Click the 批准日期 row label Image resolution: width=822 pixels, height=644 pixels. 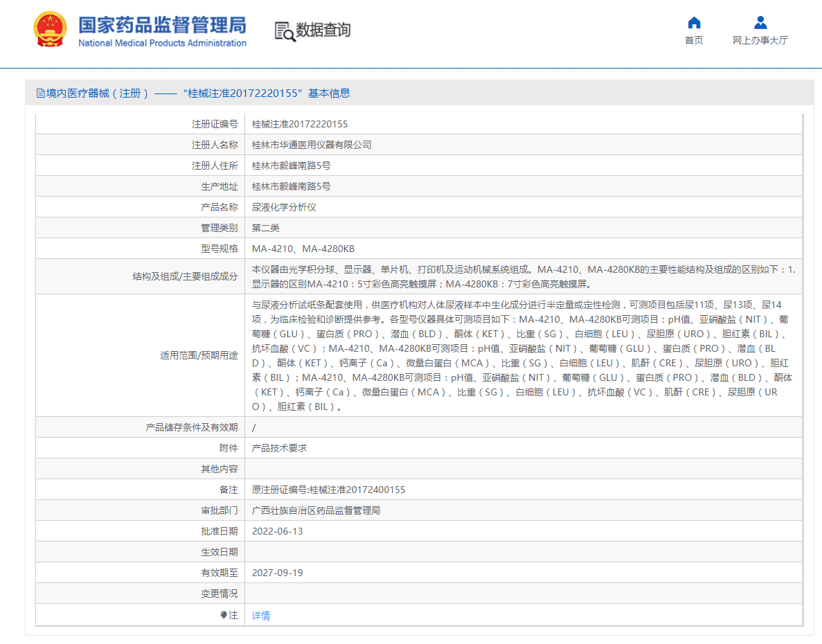219,531
